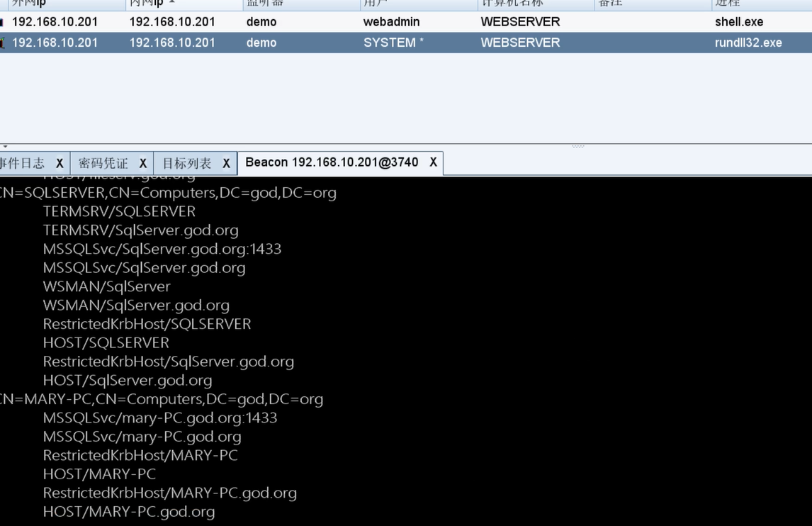The width and height of the screenshot is (812, 526).
Task: Click the SYSTEM session's beacon icon
Action: [2, 43]
